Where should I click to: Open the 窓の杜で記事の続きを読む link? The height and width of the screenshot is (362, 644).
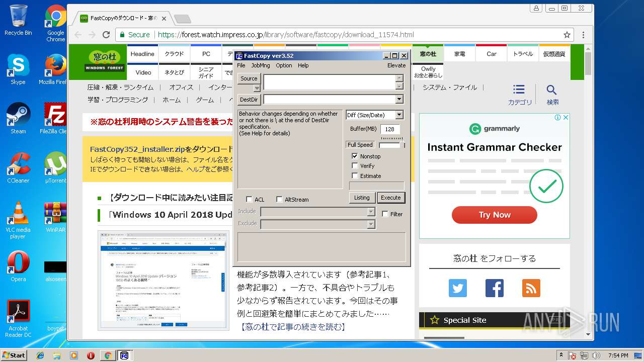click(293, 327)
